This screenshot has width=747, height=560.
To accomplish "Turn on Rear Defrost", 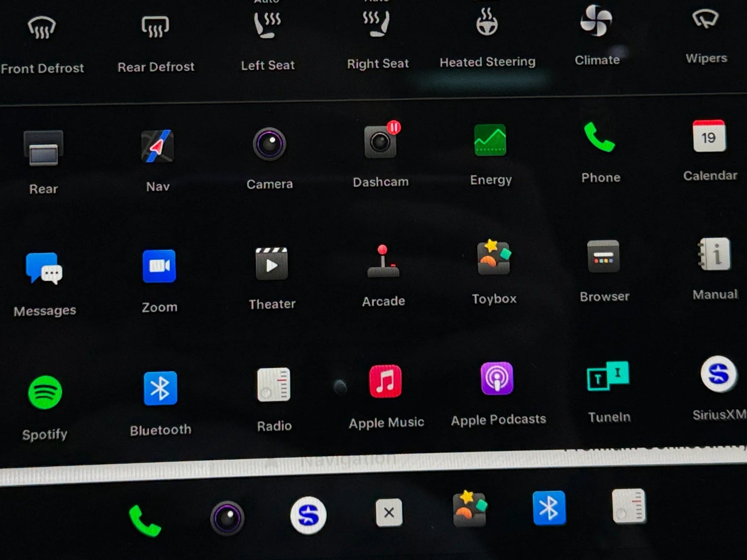I will tap(155, 27).
